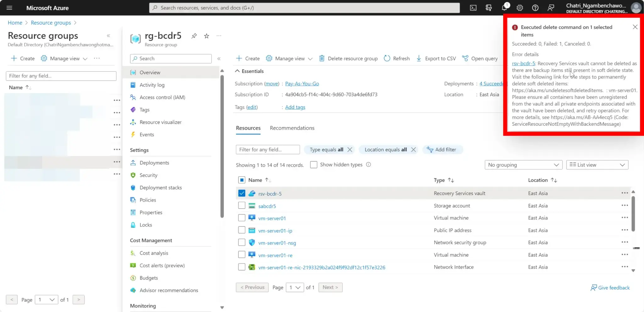Screen dimensions: 644x312
Task: Collapse the rg-bcdr5 navigation menu
Action: 219,58
